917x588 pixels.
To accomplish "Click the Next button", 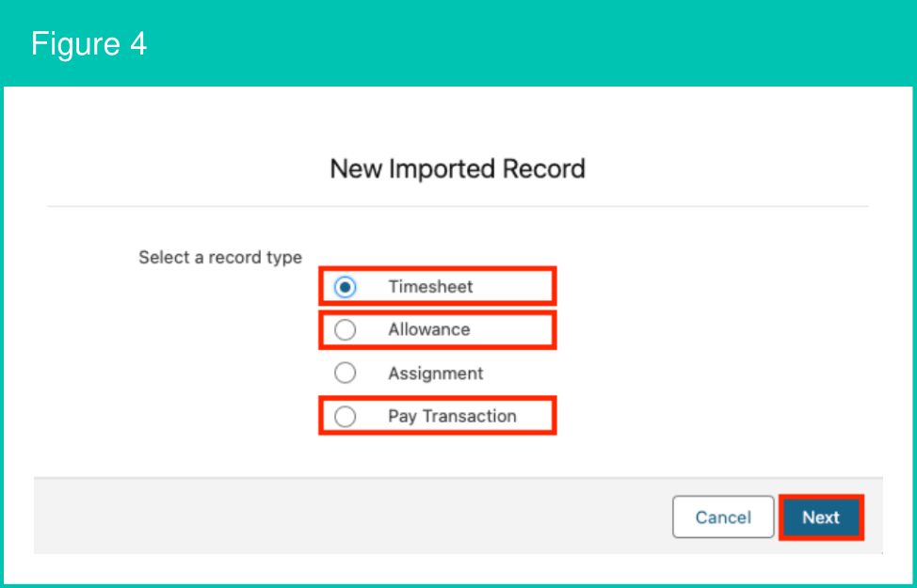I will click(x=821, y=517).
